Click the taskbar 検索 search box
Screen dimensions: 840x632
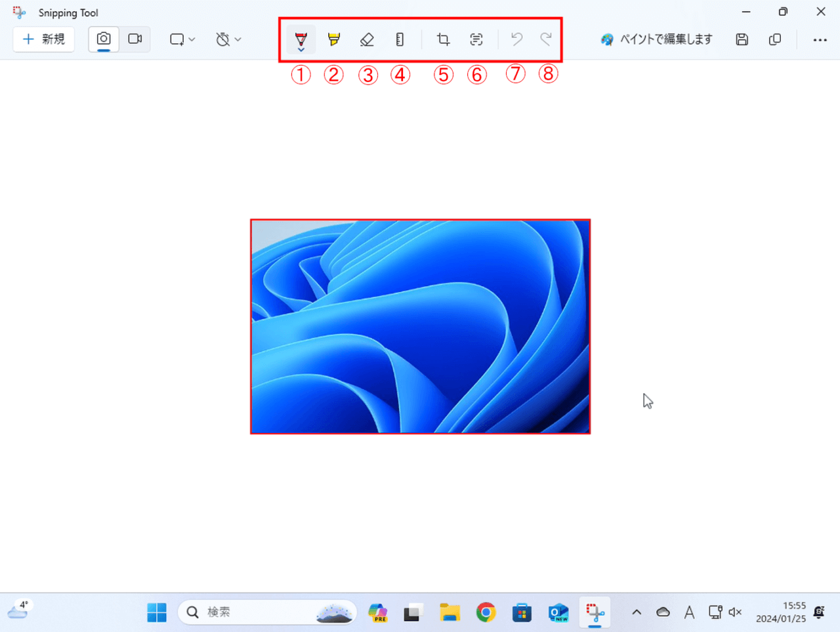268,612
